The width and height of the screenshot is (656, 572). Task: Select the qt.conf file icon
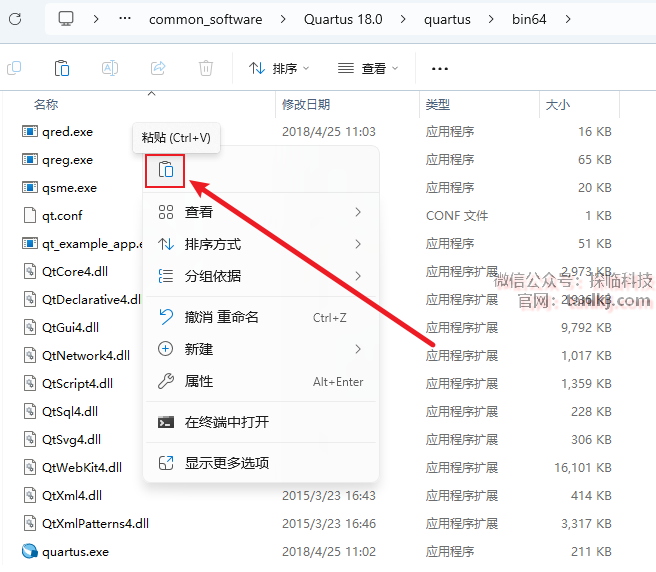[30, 215]
